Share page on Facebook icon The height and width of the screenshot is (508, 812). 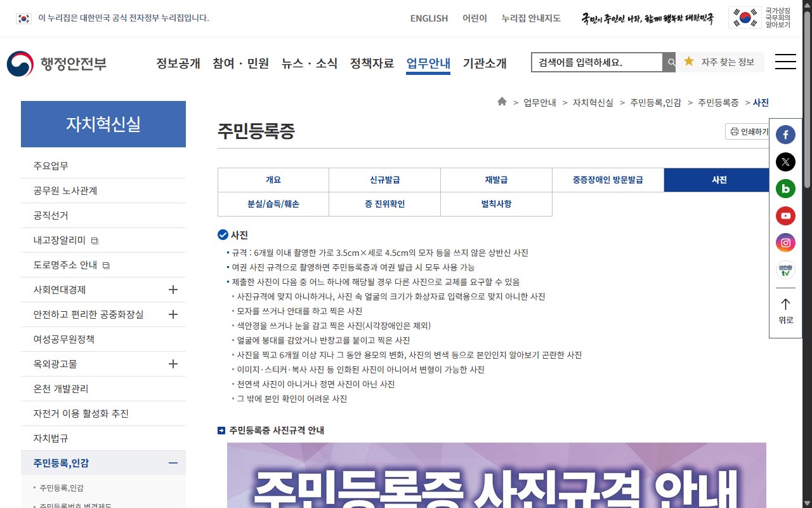pyautogui.click(x=785, y=135)
